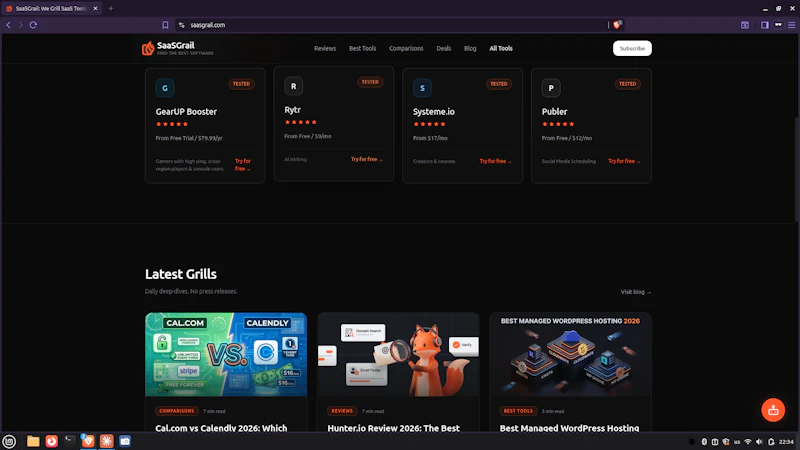Open the Blog nav item
800x450 pixels.
click(x=470, y=48)
